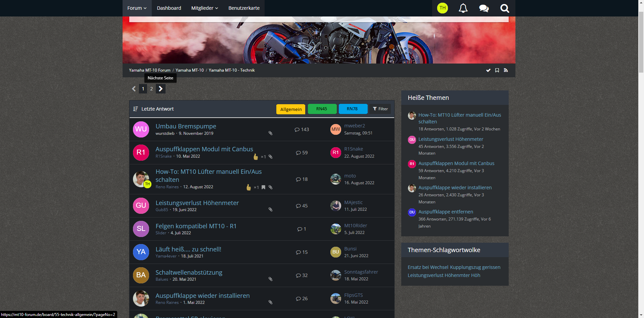Go to next page arrow
This screenshot has width=644, height=318.
point(160,89)
